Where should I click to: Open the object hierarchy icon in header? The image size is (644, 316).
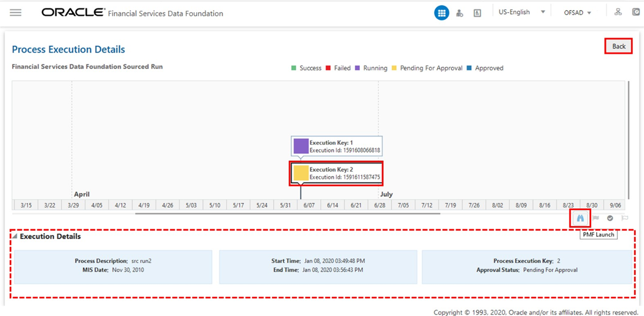tap(618, 12)
